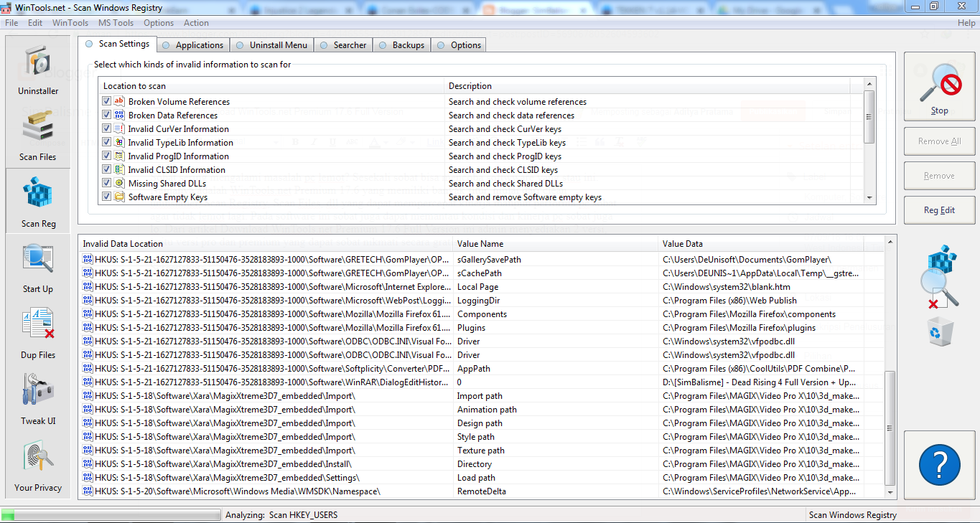Open the Scan Files tool
The width and height of the screenshot is (980, 523).
pos(38,135)
